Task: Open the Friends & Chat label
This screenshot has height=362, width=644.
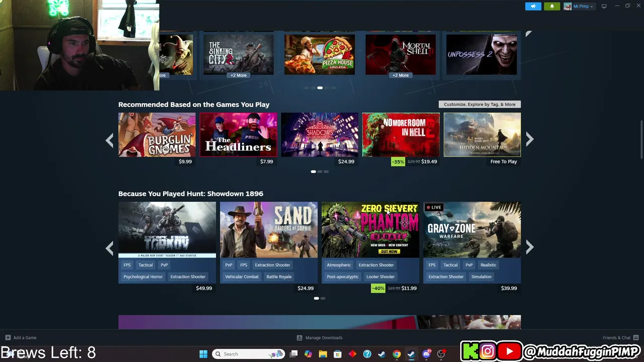Action: 616,337
